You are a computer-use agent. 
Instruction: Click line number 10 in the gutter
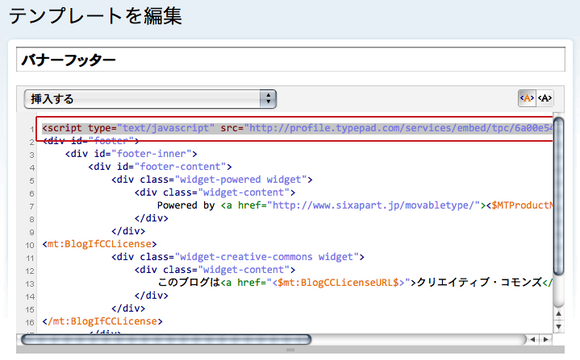click(30, 245)
